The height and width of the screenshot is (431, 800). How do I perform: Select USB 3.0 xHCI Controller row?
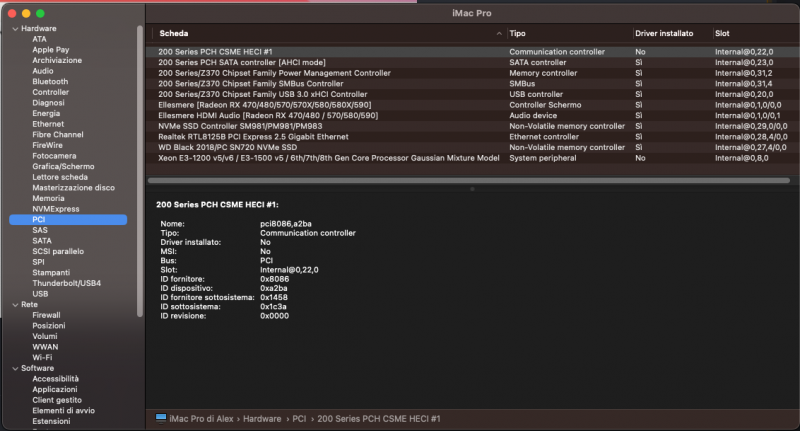point(472,94)
